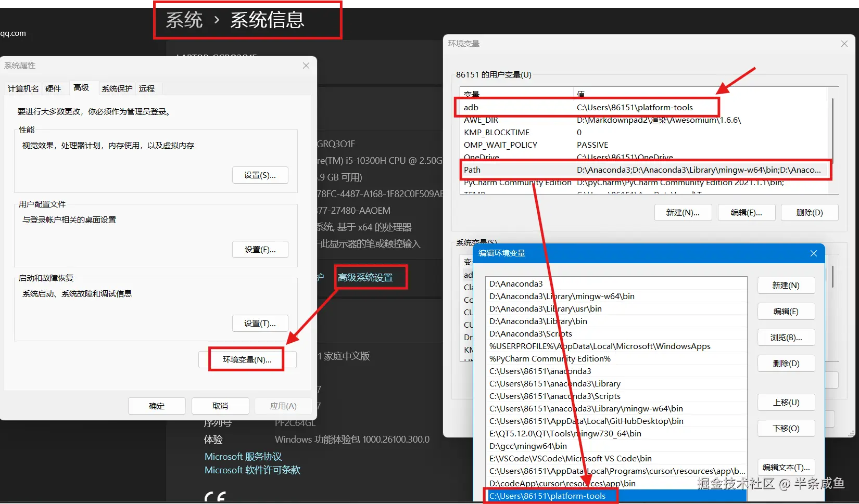This screenshot has width=859, height=504.
Task: Click 编辑(E) in user variables section
Action: (x=747, y=212)
